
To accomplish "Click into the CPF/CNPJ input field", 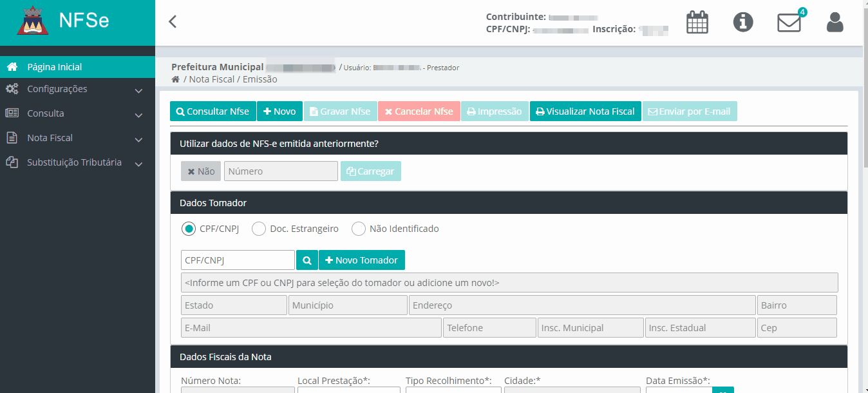I will point(238,260).
